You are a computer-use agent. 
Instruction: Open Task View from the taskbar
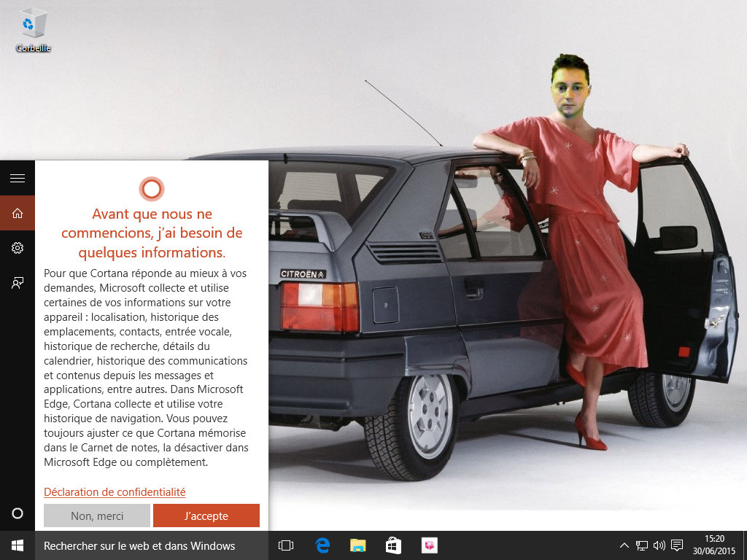coord(286,545)
